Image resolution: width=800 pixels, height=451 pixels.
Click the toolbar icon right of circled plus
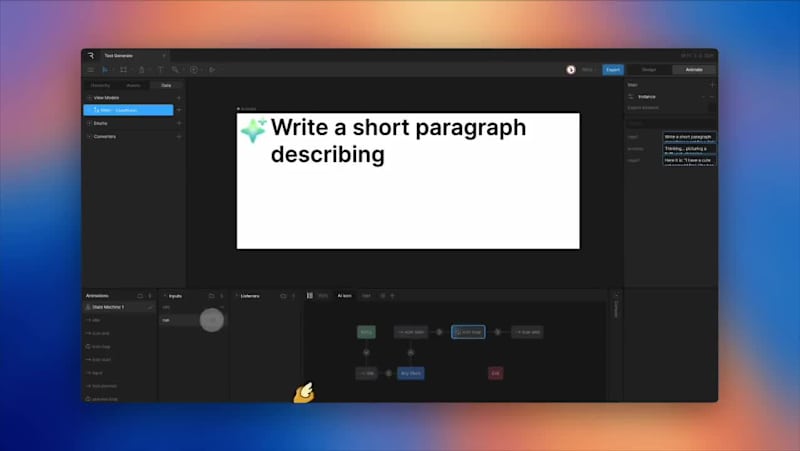[212, 69]
